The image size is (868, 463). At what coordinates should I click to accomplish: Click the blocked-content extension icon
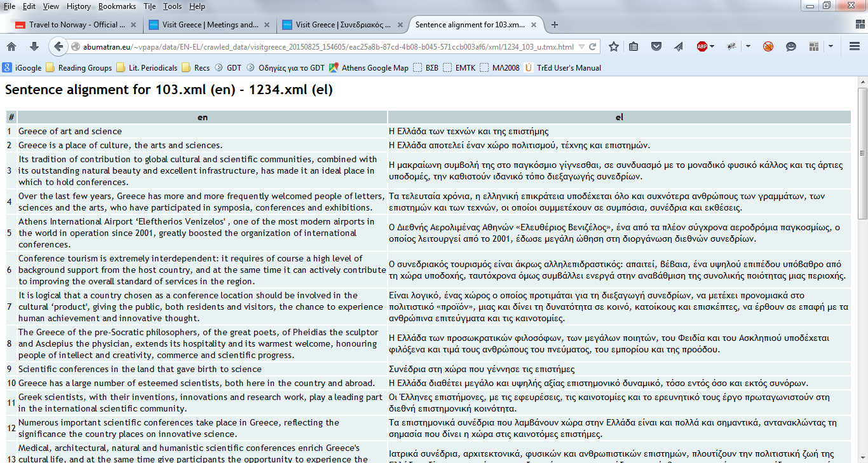768,46
